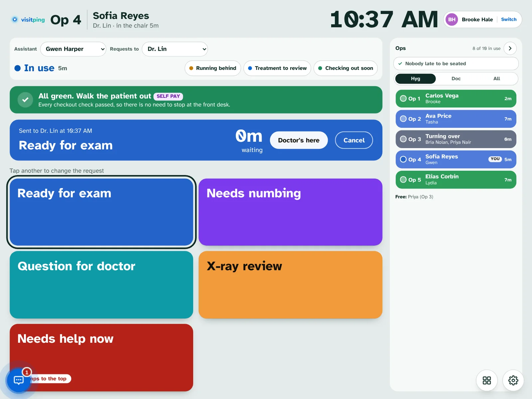Cancel the Ready for exam request

click(x=354, y=140)
